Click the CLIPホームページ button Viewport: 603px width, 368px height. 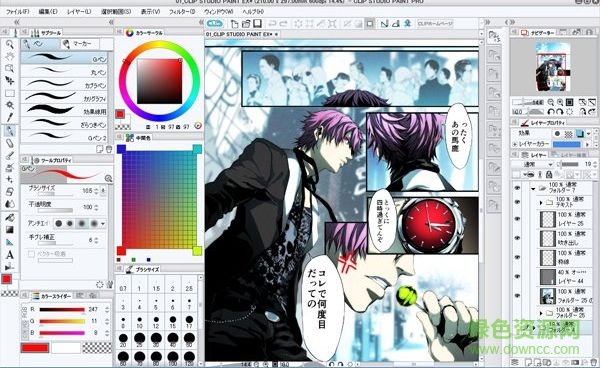[x=435, y=24]
